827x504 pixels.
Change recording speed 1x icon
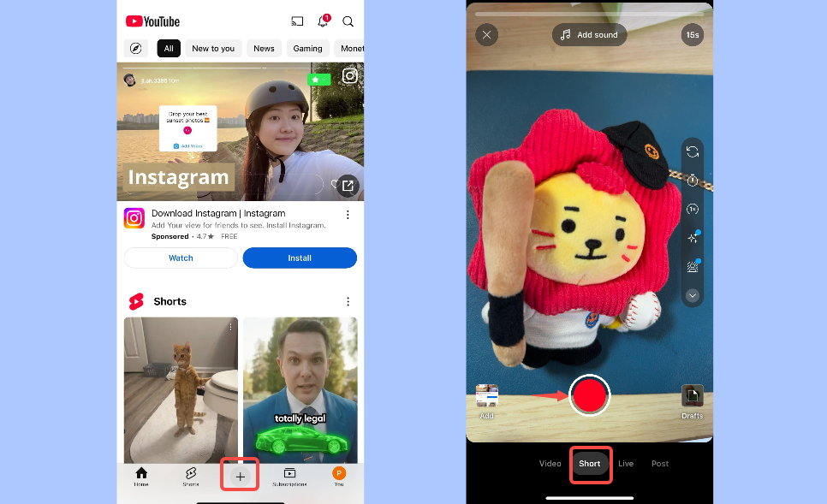tap(693, 210)
